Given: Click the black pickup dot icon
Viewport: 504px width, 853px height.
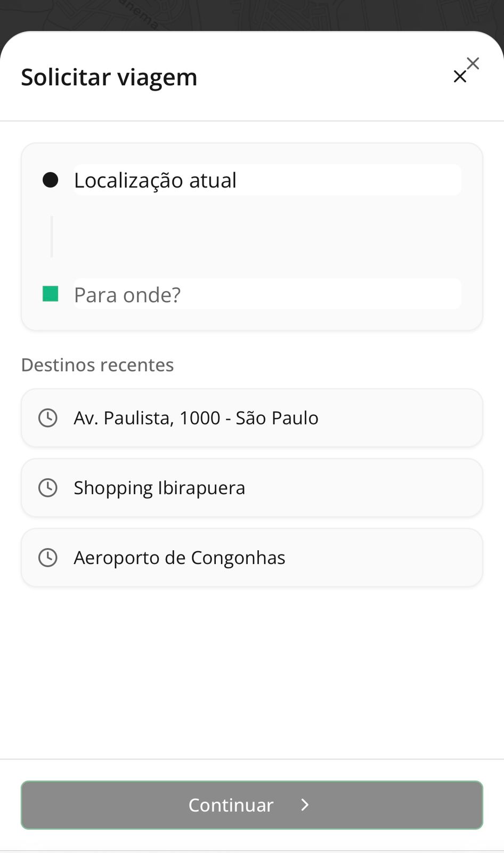Looking at the screenshot, I should [50, 180].
